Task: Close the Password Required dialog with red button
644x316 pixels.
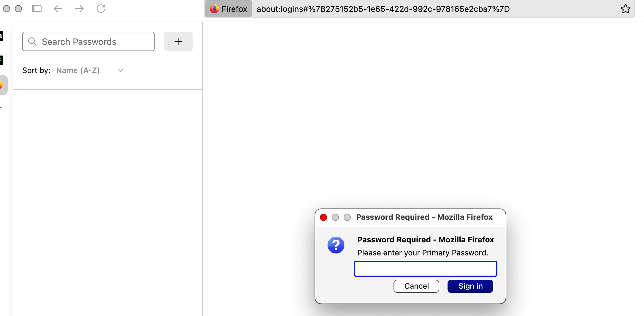Action: (x=323, y=217)
